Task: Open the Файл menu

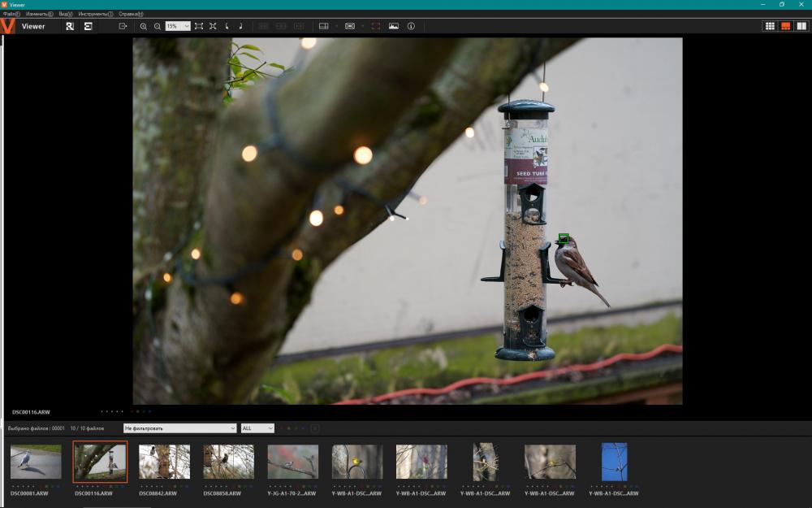Action: tap(11, 14)
